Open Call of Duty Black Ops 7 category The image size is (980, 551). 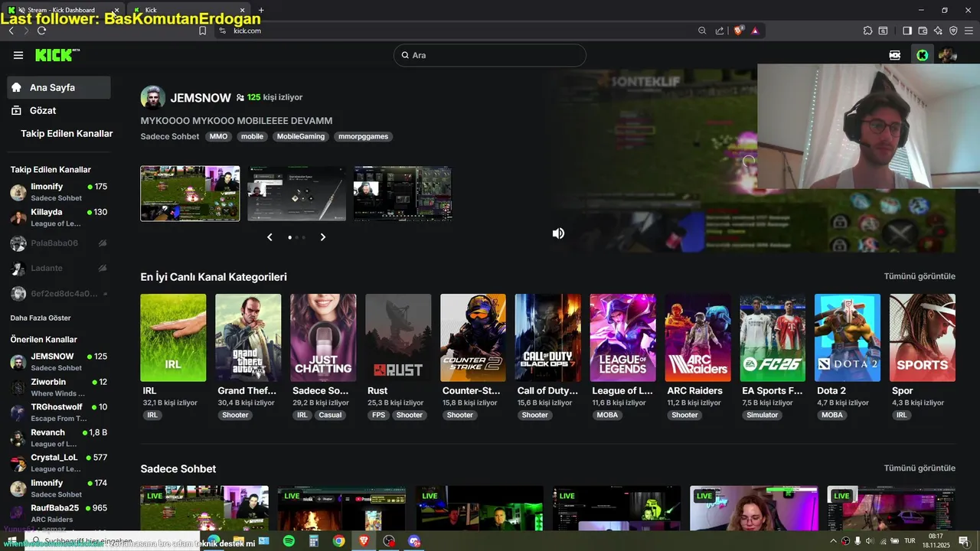click(548, 337)
